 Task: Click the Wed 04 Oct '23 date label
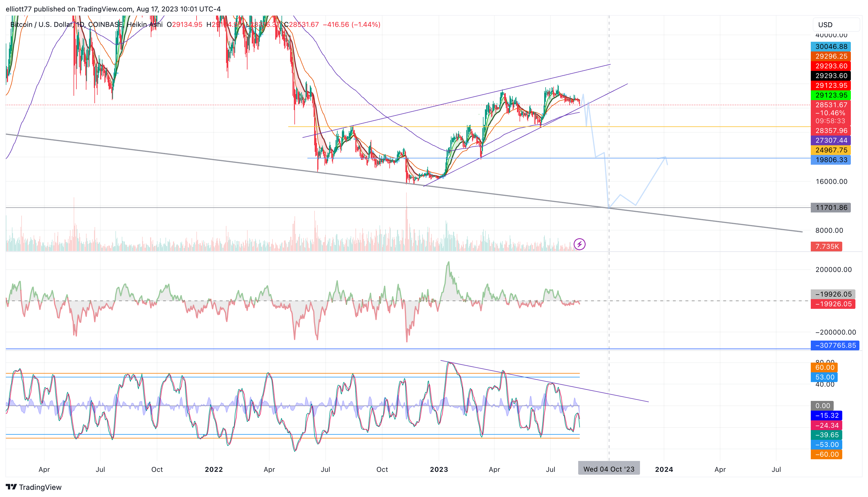tap(609, 469)
